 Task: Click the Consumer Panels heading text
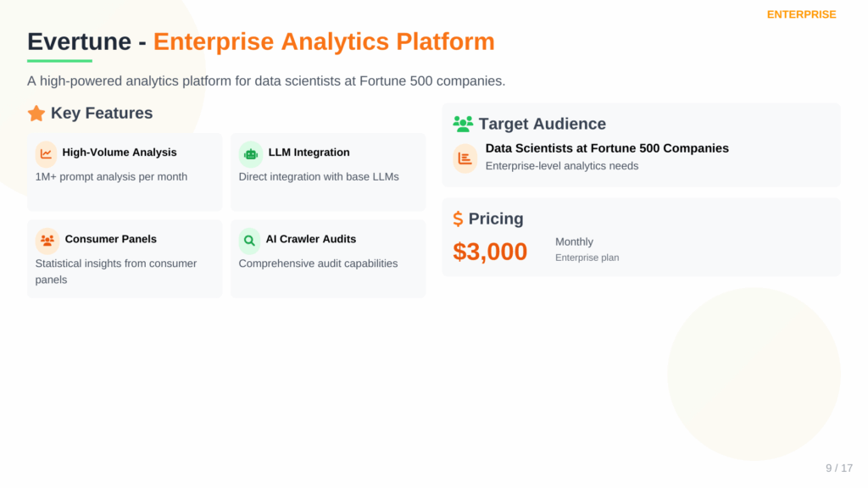[110, 239]
